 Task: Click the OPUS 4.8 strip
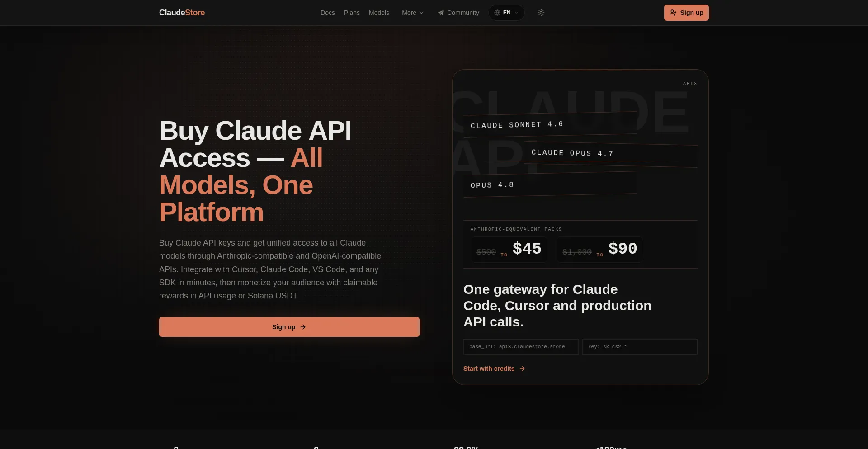(x=550, y=185)
